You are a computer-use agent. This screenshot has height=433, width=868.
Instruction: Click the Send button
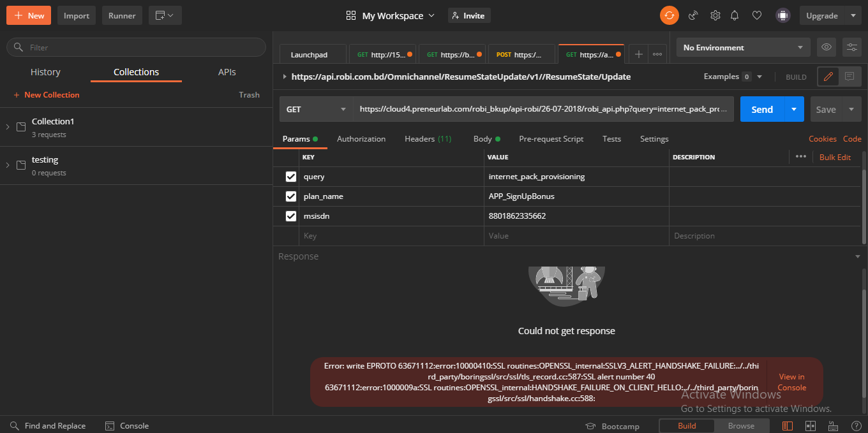pos(762,109)
